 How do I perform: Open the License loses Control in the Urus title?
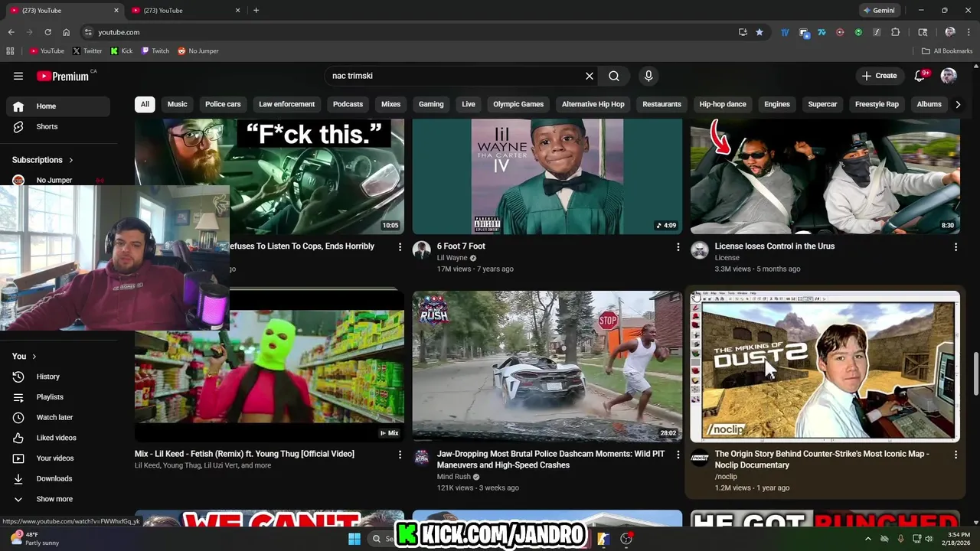775,246
